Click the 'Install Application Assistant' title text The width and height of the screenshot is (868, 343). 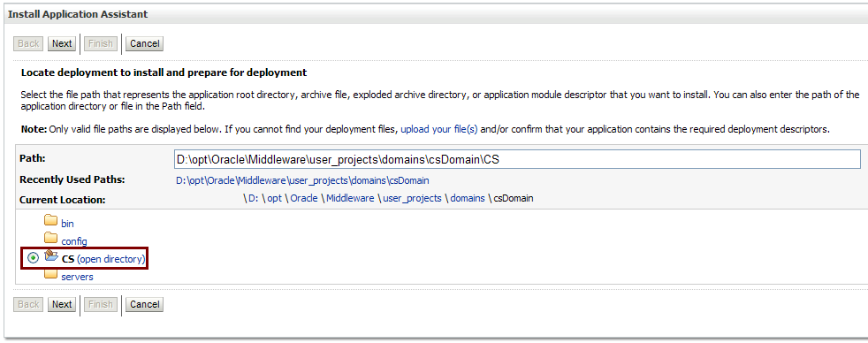pyautogui.click(x=78, y=14)
